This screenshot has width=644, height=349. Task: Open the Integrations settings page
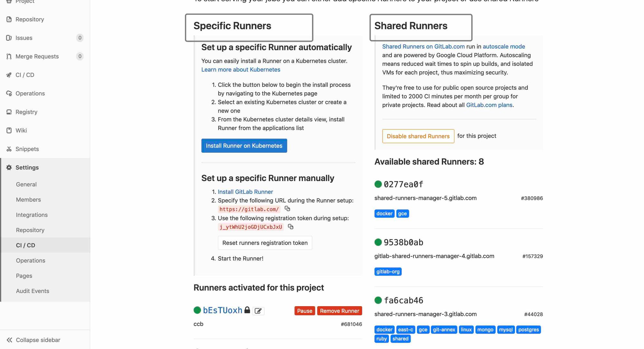click(32, 215)
